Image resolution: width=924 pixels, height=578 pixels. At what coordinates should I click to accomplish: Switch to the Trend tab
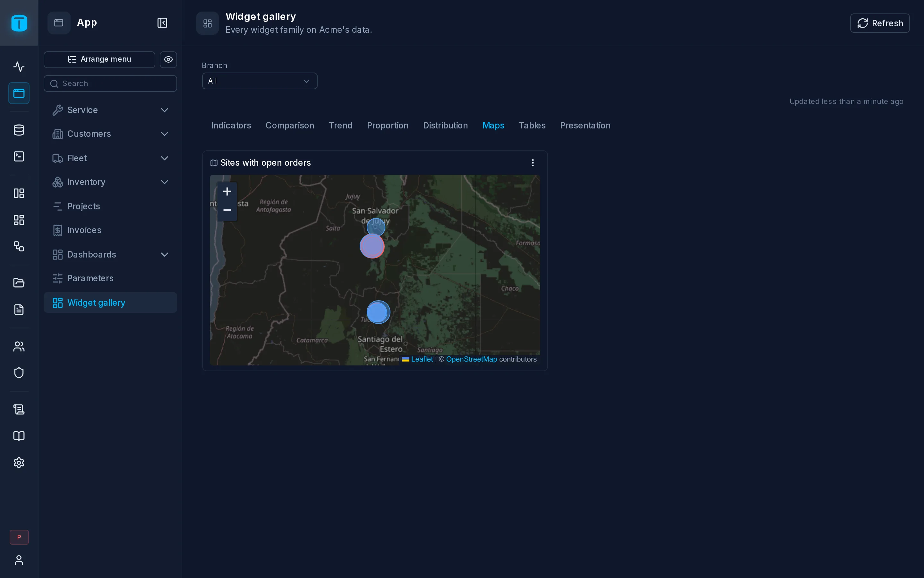coord(341,125)
